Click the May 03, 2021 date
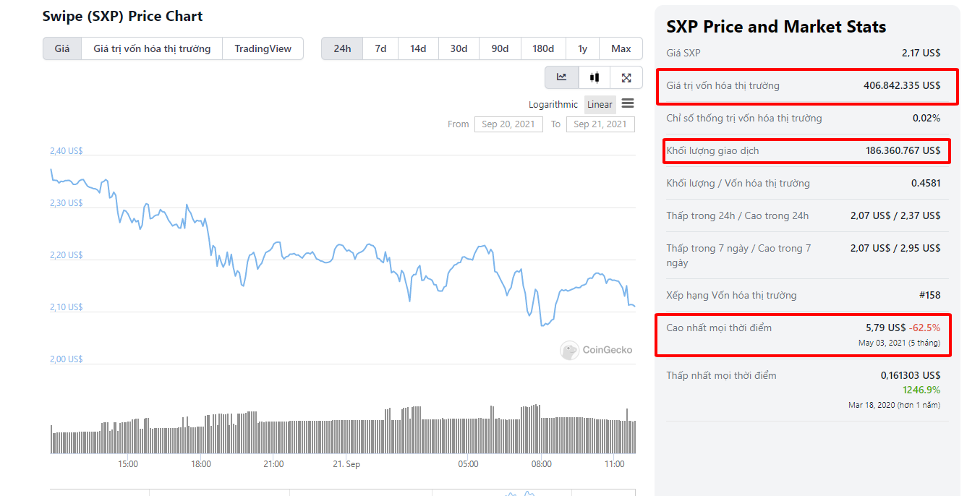Viewport: 980px width, 496px height. [x=882, y=343]
